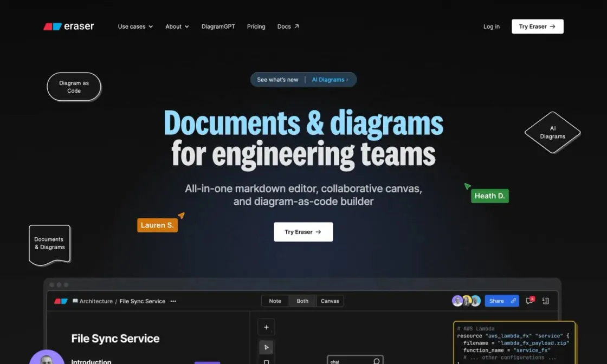The height and width of the screenshot is (364, 607).
Task: Open the DiagramGPT page
Action: point(218,27)
